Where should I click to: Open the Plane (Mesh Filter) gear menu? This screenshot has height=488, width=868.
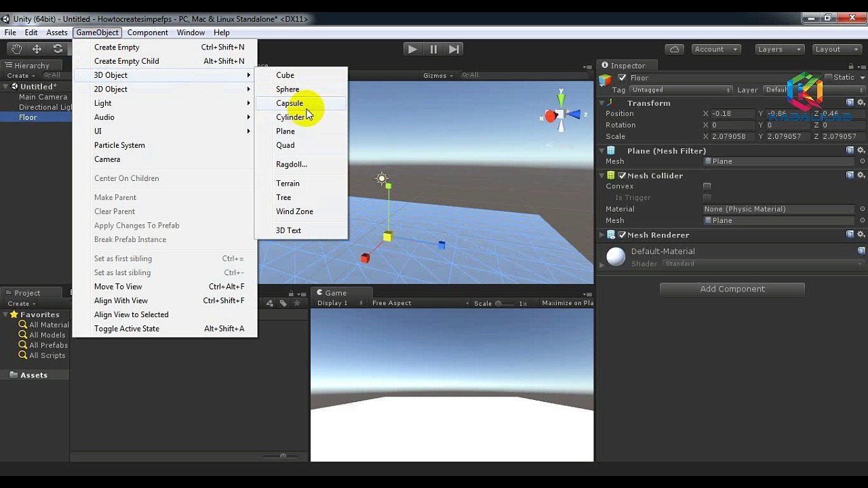coord(861,150)
